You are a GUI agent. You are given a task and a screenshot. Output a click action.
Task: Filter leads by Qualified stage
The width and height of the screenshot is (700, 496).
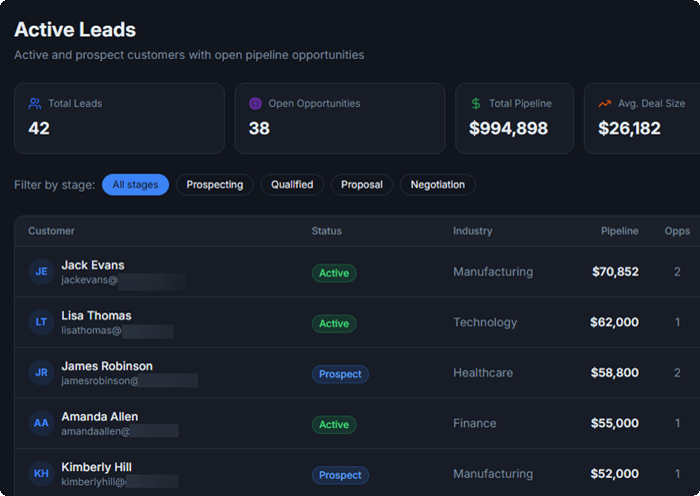[292, 185]
